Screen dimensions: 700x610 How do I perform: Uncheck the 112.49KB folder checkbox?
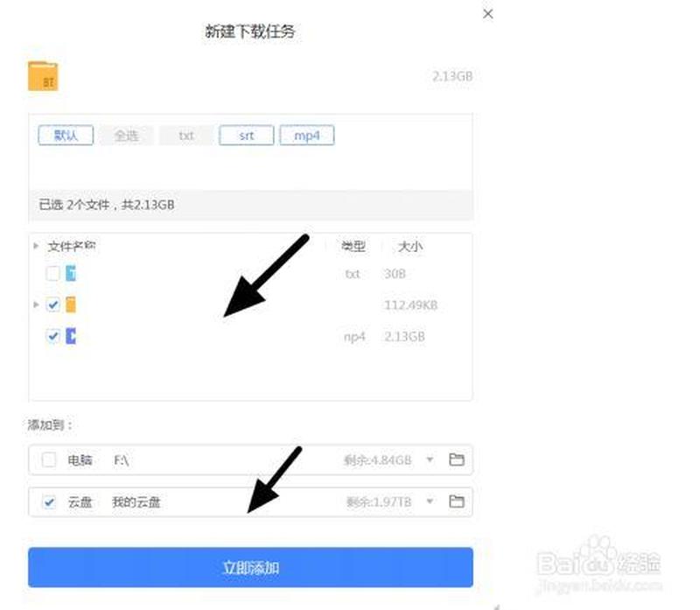pos(52,305)
